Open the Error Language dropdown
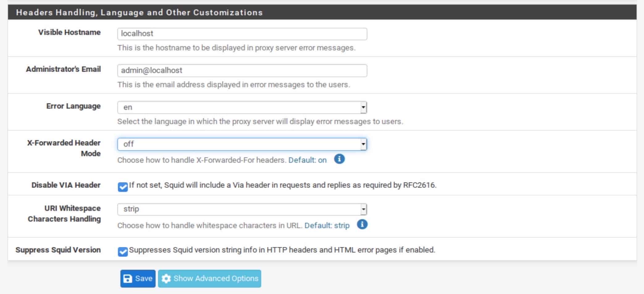This screenshot has width=644, height=294. click(x=242, y=107)
